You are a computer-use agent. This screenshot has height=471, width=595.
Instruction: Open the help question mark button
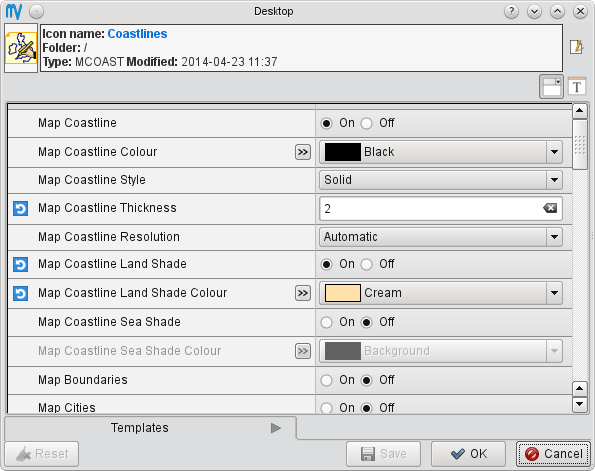coord(511,12)
